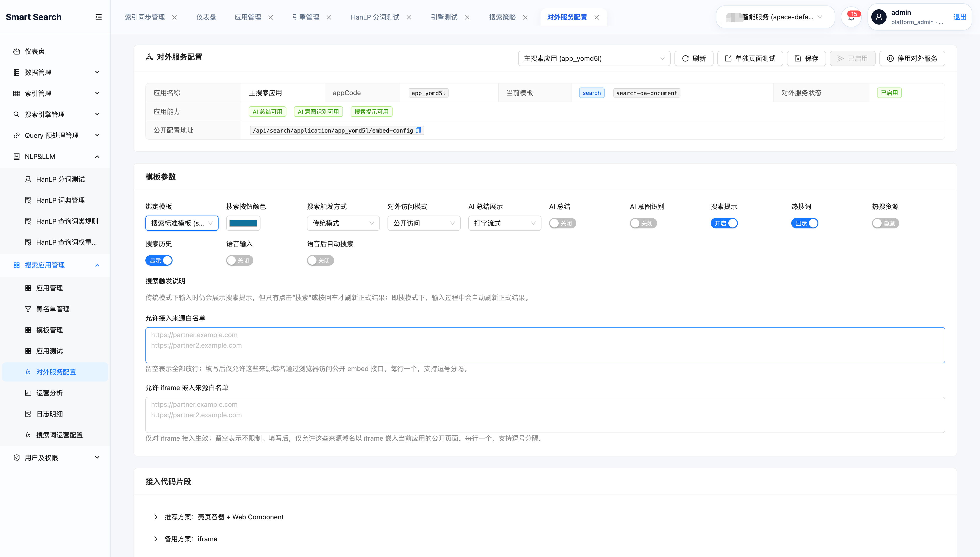This screenshot has width=980, height=557.
Task: Switch to the 搜索策略 tab
Action: click(x=502, y=17)
